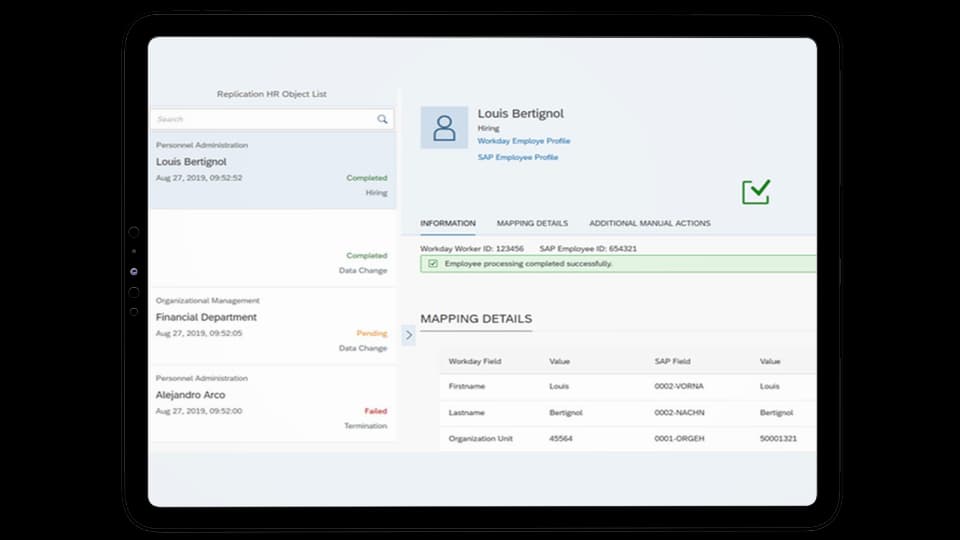Click the SAP Field column header
Screen dimensions: 960x540
pos(672,361)
